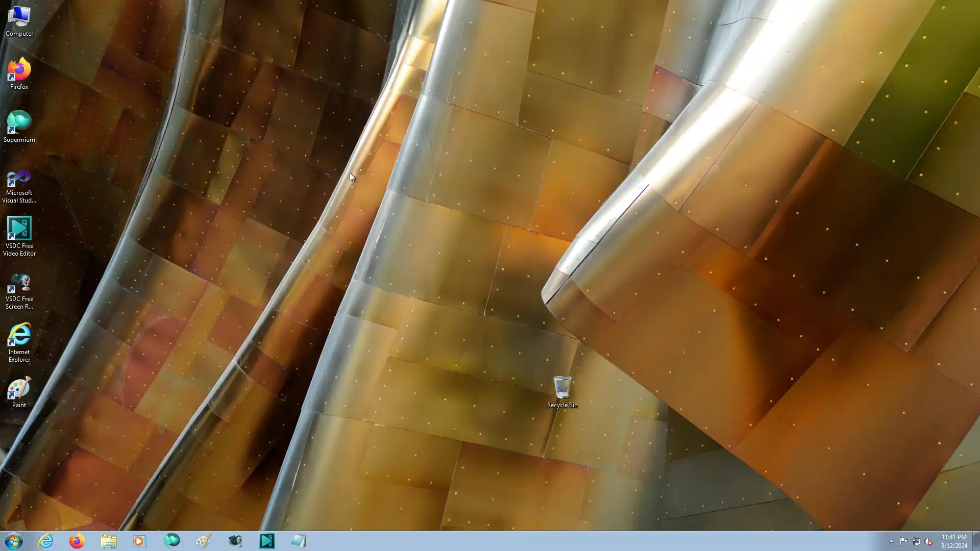
Task: Open Windows Media Player from taskbar
Action: point(140,541)
